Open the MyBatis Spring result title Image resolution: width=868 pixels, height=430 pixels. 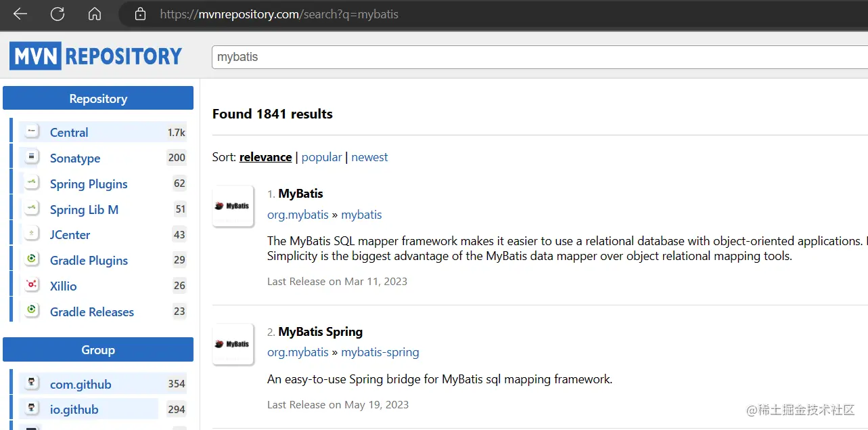coord(321,331)
